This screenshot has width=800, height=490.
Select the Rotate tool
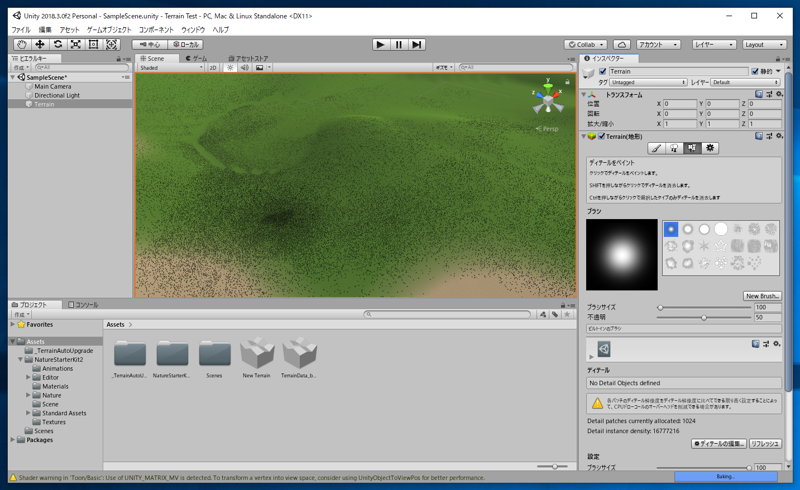pyautogui.click(x=58, y=44)
